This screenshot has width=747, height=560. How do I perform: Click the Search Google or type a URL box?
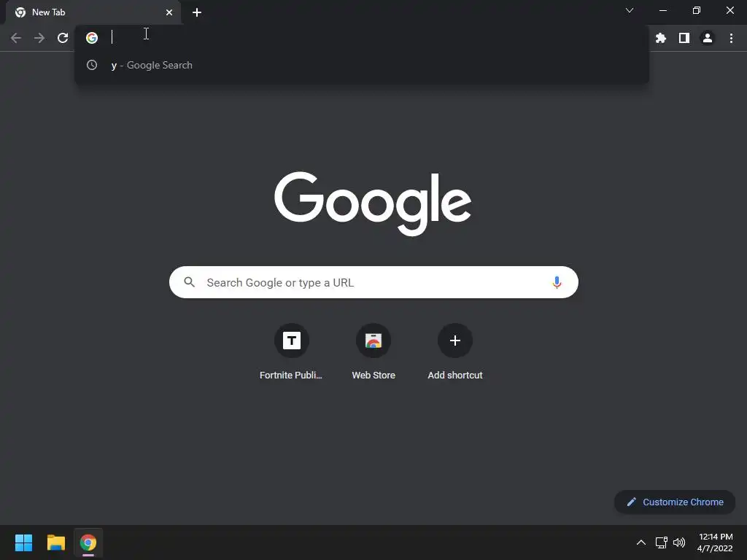click(373, 282)
